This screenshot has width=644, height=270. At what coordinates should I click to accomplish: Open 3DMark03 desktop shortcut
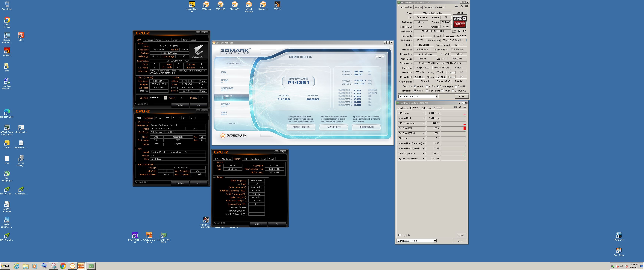point(206,6)
